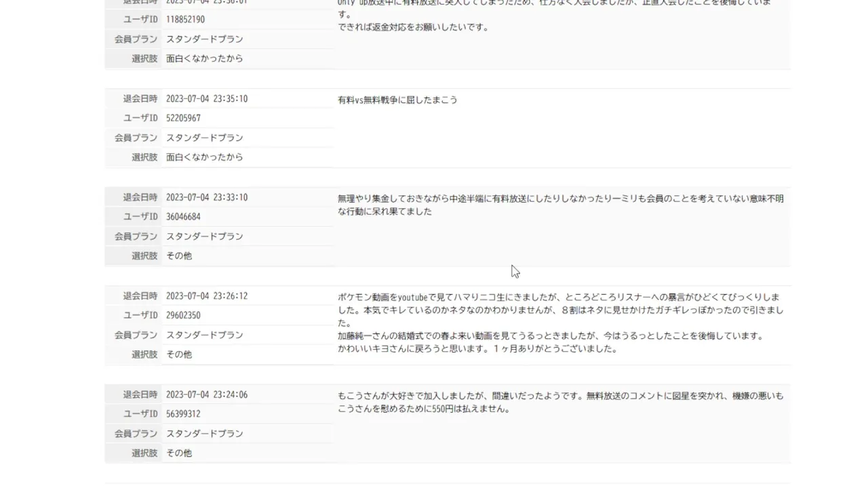The width and height of the screenshot is (868, 488).
Task: Click 'その他' choice for user 56399312
Action: (x=179, y=453)
